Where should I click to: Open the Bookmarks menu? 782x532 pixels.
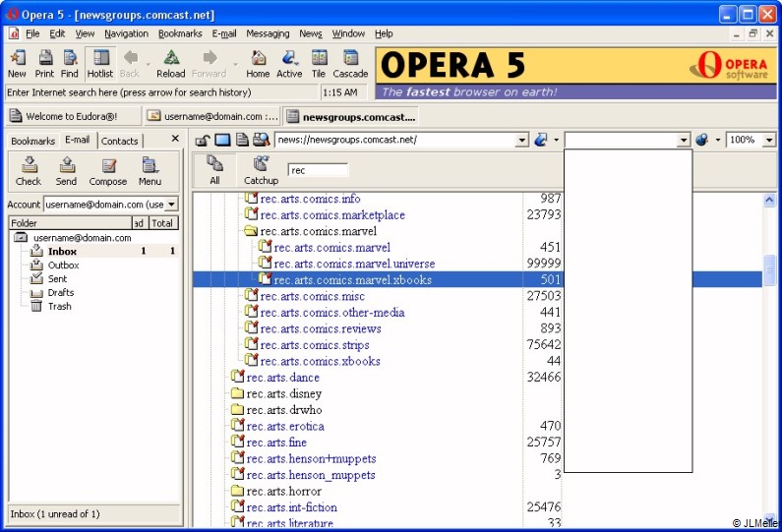click(x=180, y=33)
